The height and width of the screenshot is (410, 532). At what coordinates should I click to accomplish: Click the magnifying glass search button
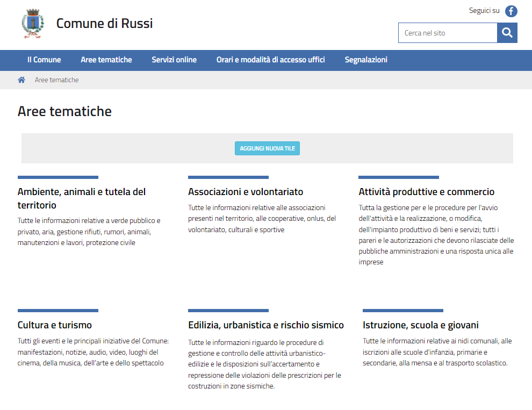(x=507, y=33)
